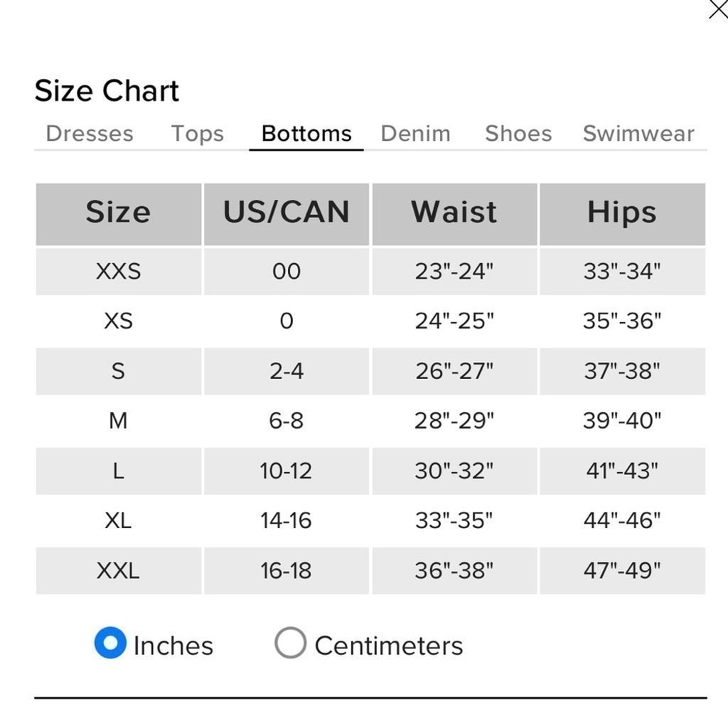This screenshot has width=728, height=728.
Task: Select the XXS size row label
Action: coord(119,271)
